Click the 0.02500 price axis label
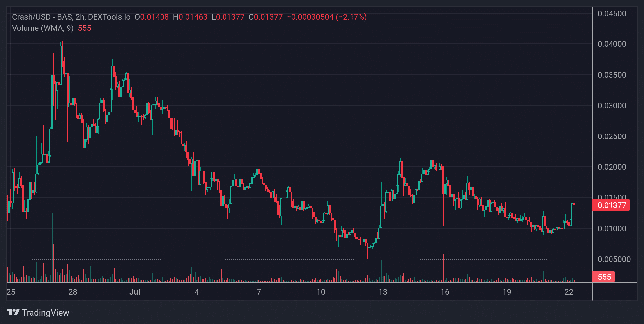Image resolution: width=644 pixels, height=324 pixels. [x=612, y=136]
